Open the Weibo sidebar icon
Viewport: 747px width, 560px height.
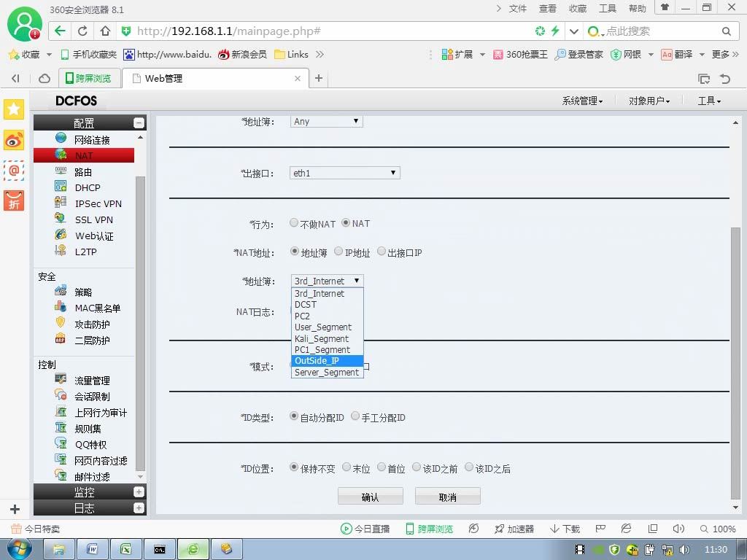(x=14, y=140)
